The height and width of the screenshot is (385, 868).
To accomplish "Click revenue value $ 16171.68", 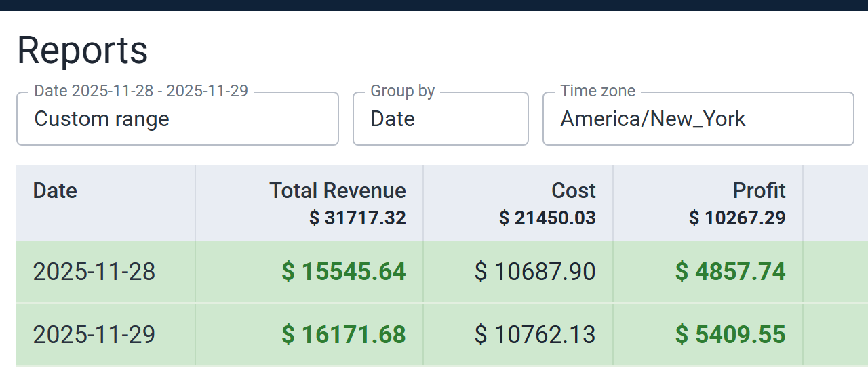I will click(x=344, y=334).
